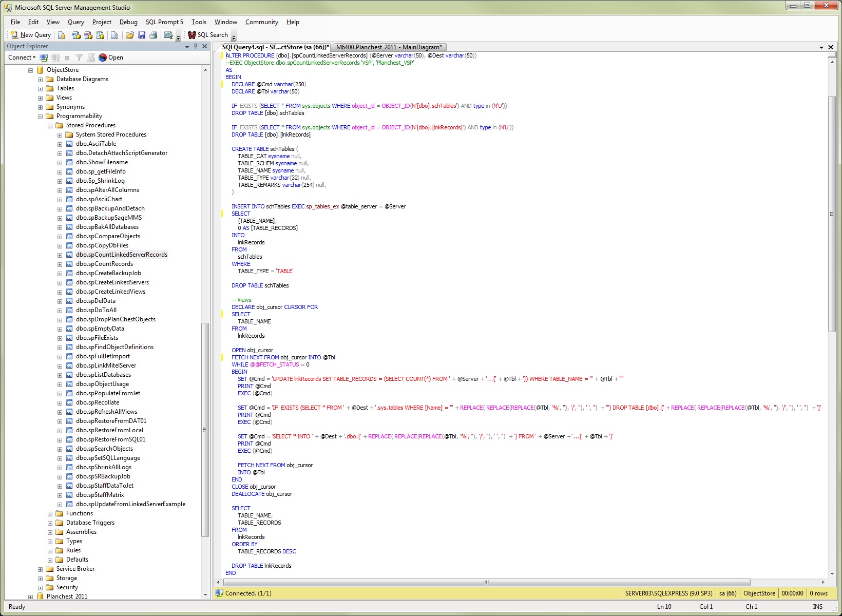
Task: Save the query with the disk icon
Action: tap(141, 35)
